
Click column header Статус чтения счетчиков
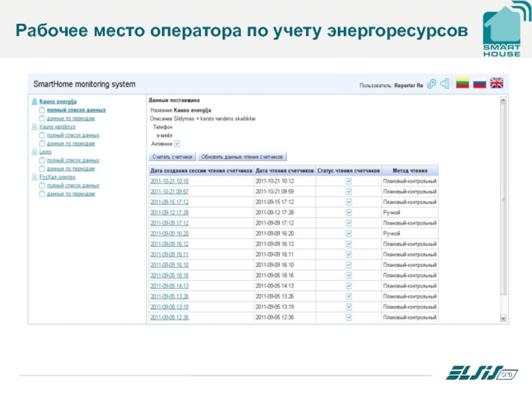coord(348,171)
